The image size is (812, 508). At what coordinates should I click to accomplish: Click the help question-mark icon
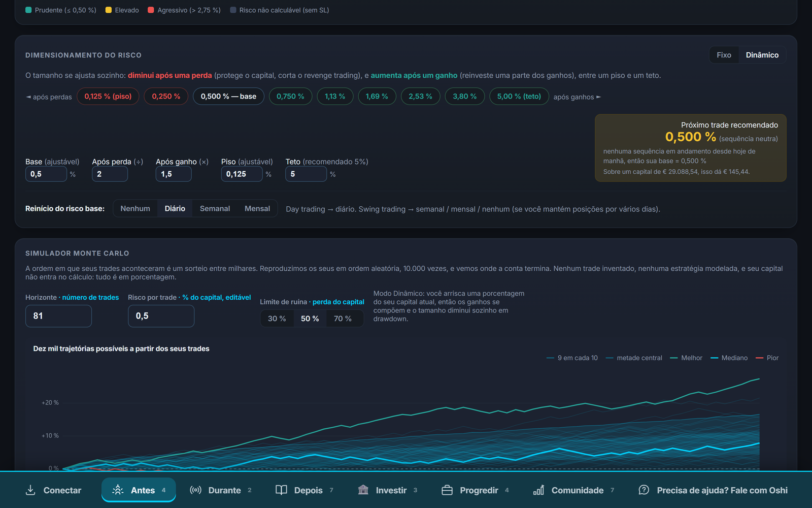[x=644, y=490]
